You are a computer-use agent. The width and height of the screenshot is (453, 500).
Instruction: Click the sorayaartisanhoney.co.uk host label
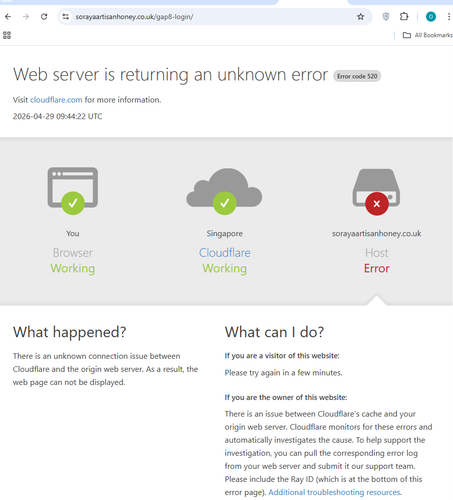(377, 233)
